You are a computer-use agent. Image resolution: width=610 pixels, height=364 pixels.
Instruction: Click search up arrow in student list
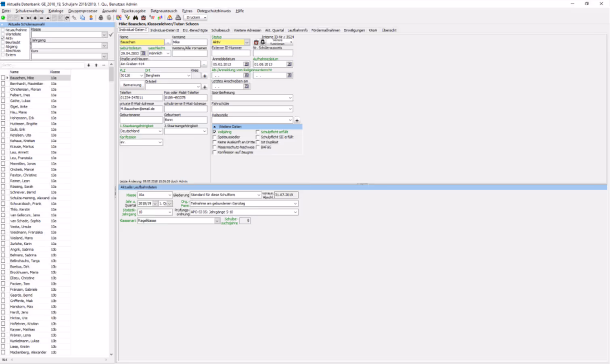click(x=96, y=65)
